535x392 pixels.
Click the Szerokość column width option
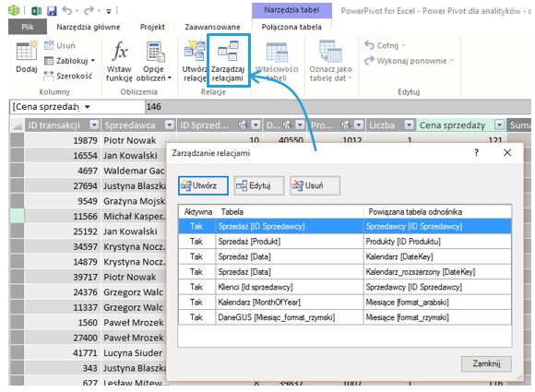[68, 76]
